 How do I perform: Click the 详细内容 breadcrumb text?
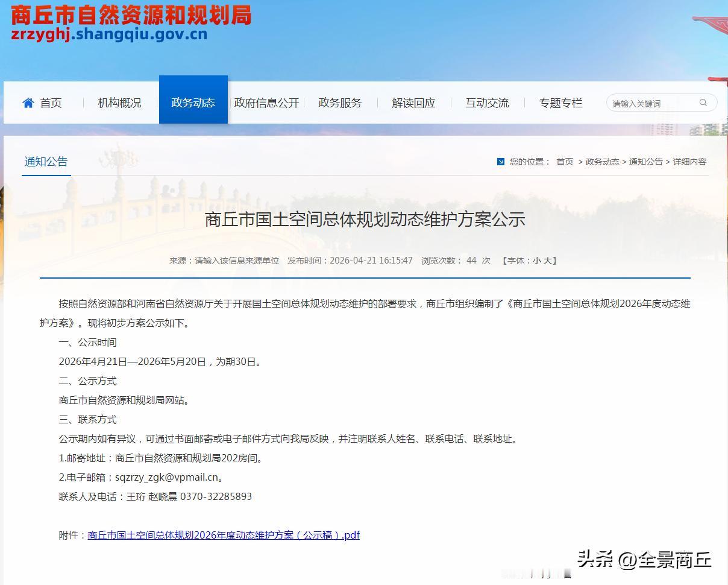[689, 162]
